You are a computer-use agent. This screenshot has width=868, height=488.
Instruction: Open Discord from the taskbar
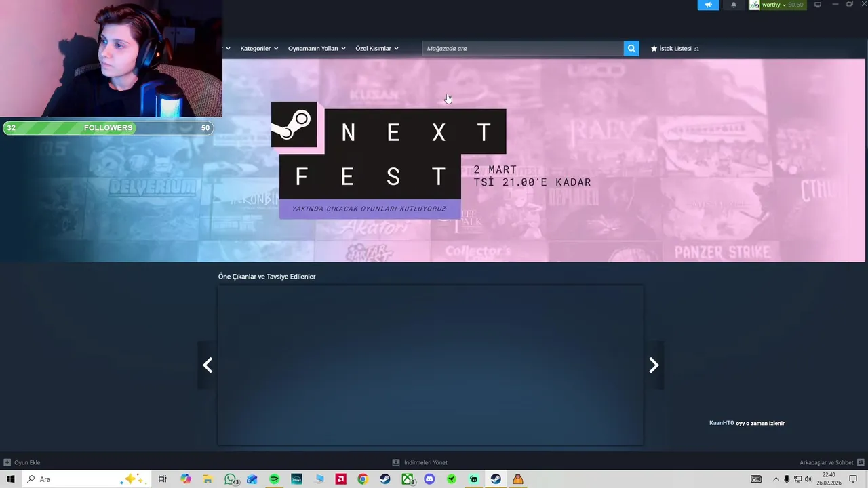coord(429,479)
